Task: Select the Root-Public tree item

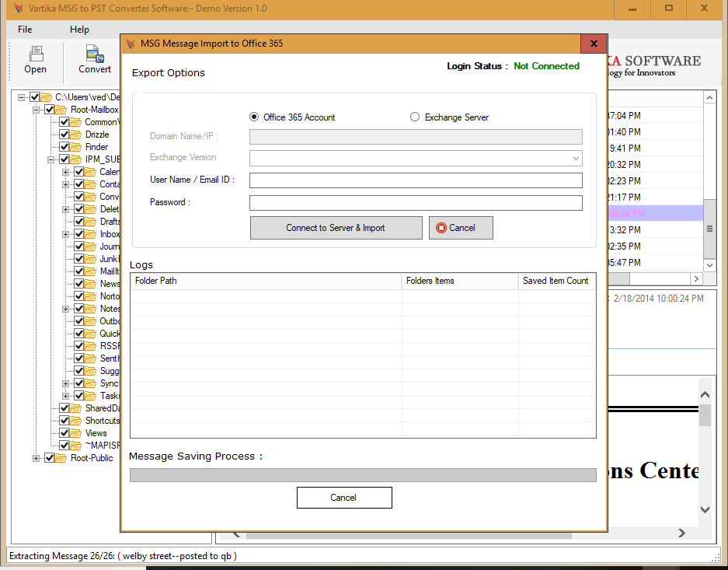Action: (92, 458)
